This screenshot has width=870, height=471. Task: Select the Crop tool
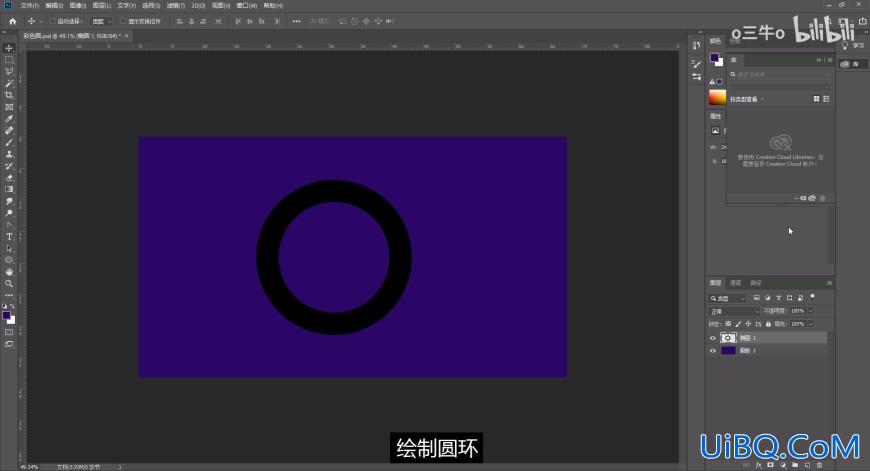[x=9, y=95]
